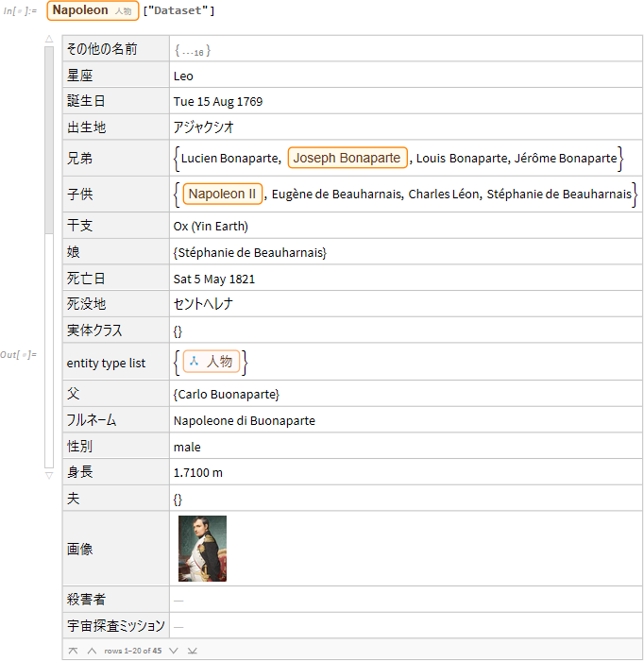The image size is (644, 661).
Task: Click the entity type icon beside 人物
Action: (194, 362)
